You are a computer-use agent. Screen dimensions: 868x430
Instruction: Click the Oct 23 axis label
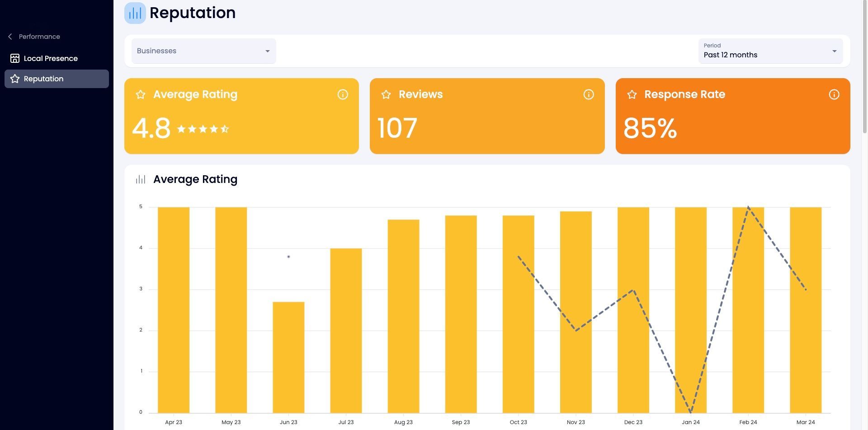tap(518, 422)
